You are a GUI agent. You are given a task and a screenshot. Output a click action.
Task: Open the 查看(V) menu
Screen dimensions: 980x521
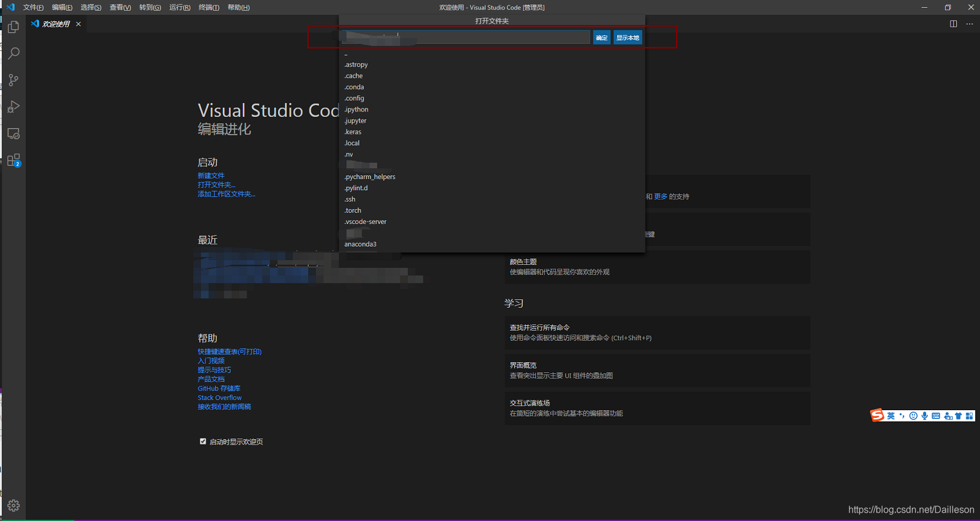pyautogui.click(x=120, y=7)
